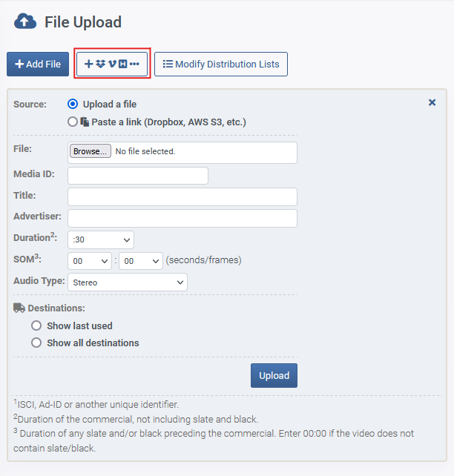Click into the Media ID input field
This screenshot has width=454, height=476.
pos(138,176)
